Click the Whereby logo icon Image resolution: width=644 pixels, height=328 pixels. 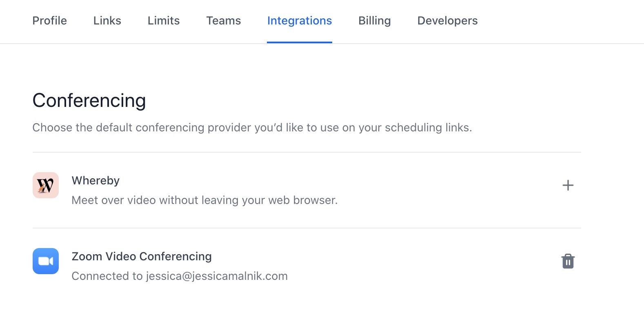tap(46, 185)
